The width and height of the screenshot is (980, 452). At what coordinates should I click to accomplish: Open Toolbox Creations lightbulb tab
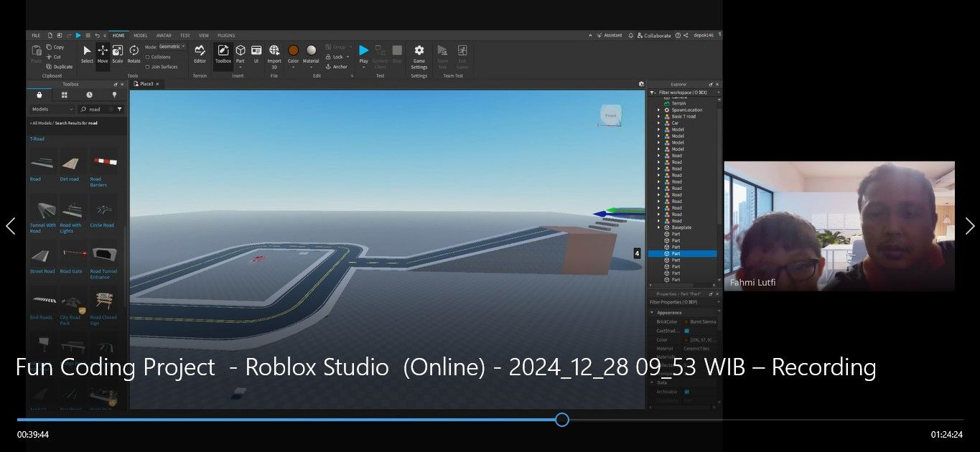click(114, 94)
